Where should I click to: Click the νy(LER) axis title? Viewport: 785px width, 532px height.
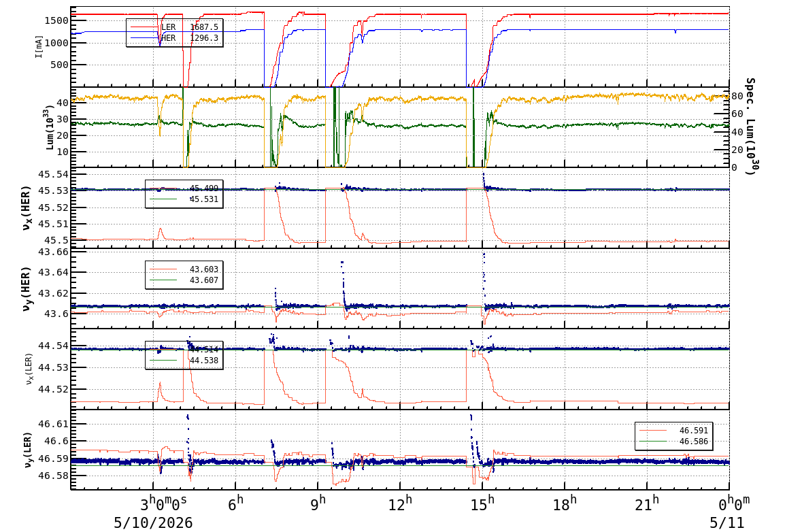pyautogui.click(x=27, y=450)
